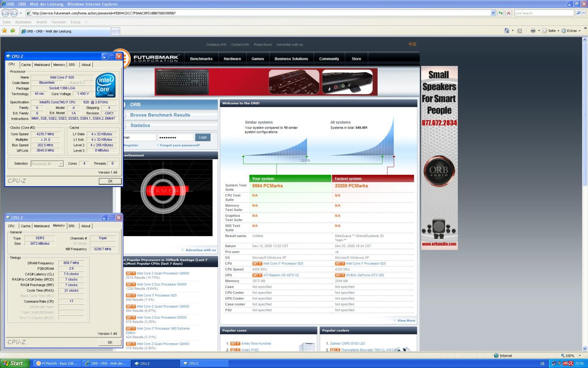Click the network connection tray icon
This screenshot has height=368, width=588.
[554, 363]
